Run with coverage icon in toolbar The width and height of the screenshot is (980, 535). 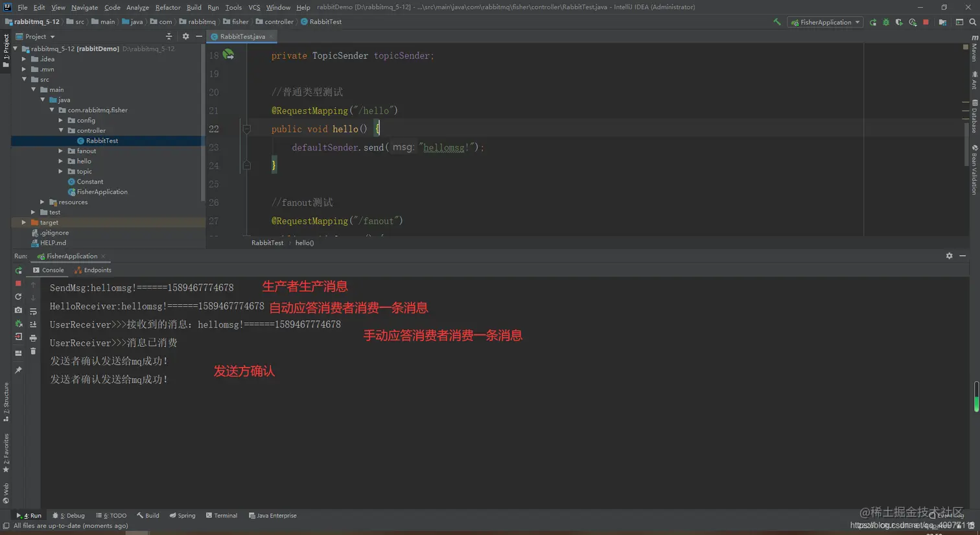tap(899, 22)
